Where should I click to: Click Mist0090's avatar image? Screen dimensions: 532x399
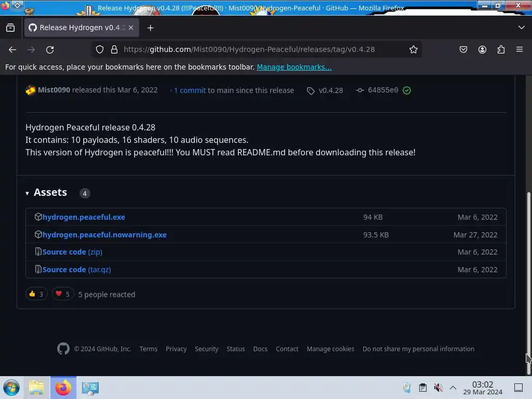[x=31, y=90]
